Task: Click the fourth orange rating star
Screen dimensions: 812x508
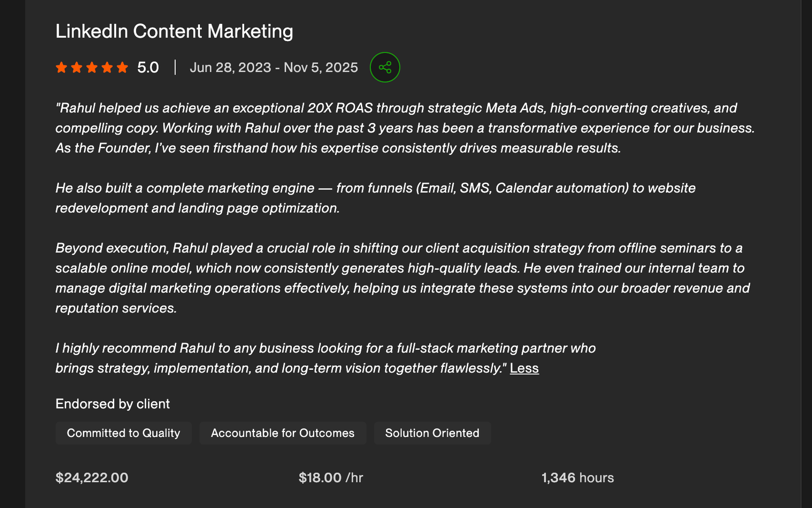Action: pyautogui.click(x=107, y=67)
